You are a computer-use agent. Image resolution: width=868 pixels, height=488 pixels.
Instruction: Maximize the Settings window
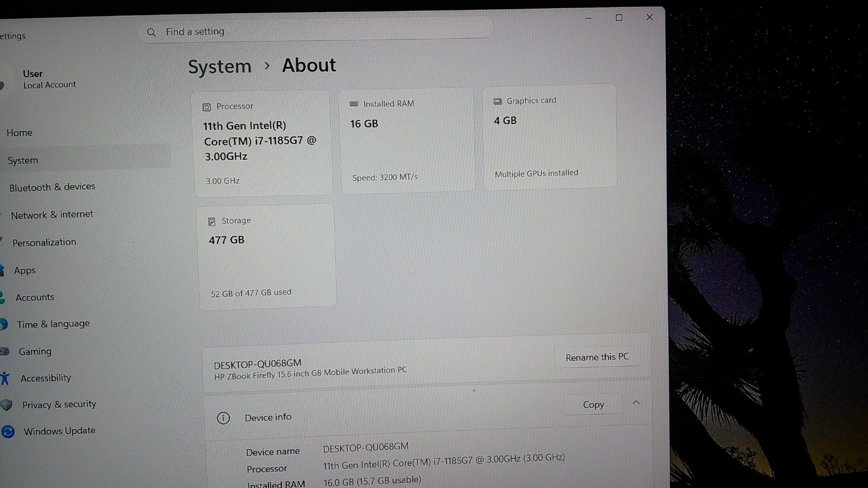coord(619,18)
